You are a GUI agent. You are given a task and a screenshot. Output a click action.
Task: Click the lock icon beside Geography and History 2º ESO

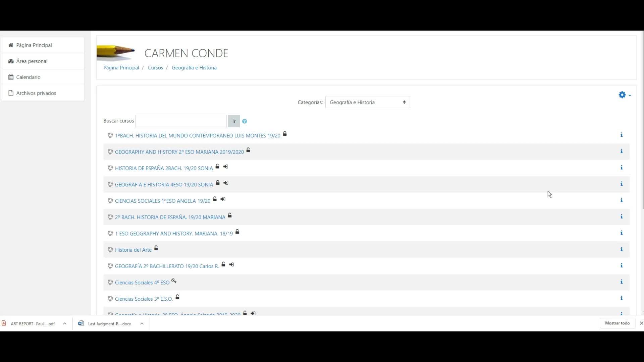tap(248, 150)
